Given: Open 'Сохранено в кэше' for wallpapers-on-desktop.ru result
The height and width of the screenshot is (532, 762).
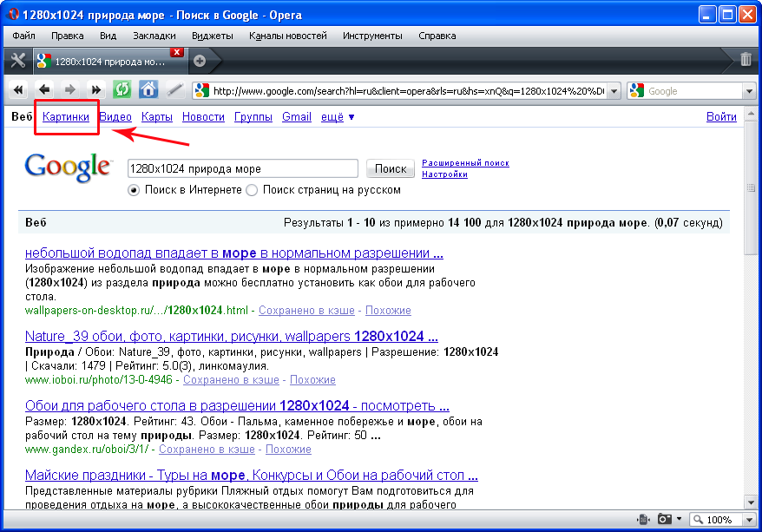Looking at the screenshot, I should pos(306,311).
